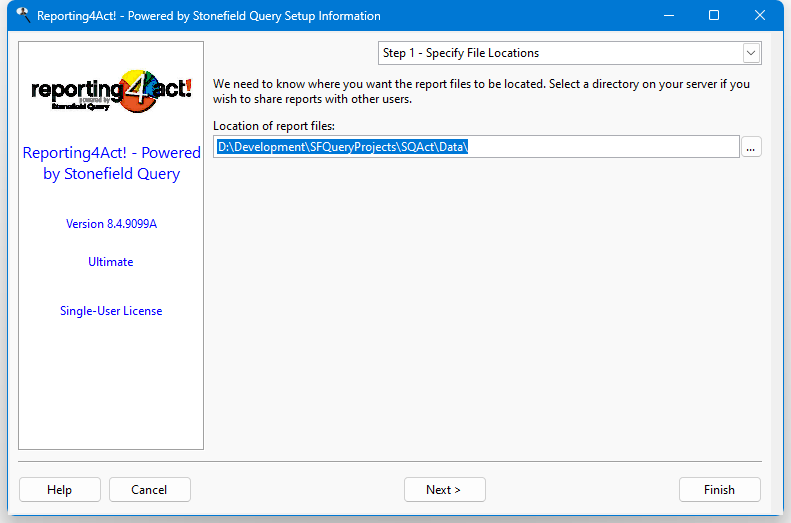This screenshot has height=523, width=791.
Task: Open the Step 1 - Specify File Locations dropdown
Action: click(570, 53)
